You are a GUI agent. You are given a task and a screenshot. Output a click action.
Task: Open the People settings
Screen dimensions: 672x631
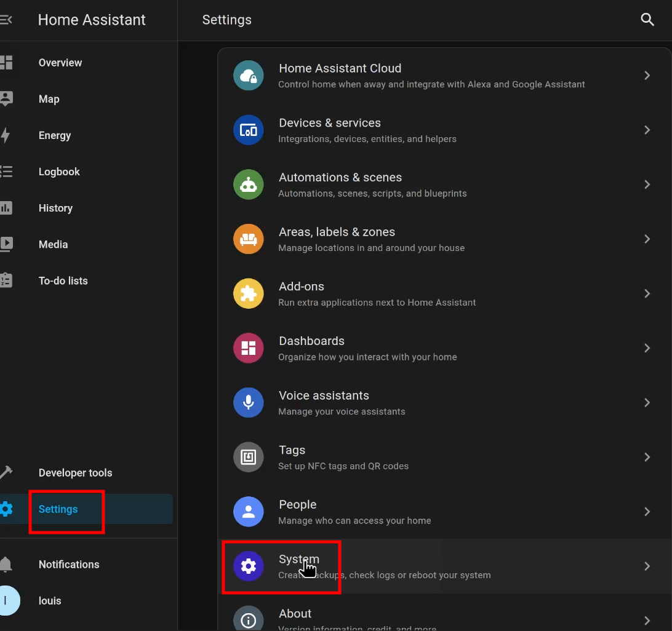pos(444,512)
